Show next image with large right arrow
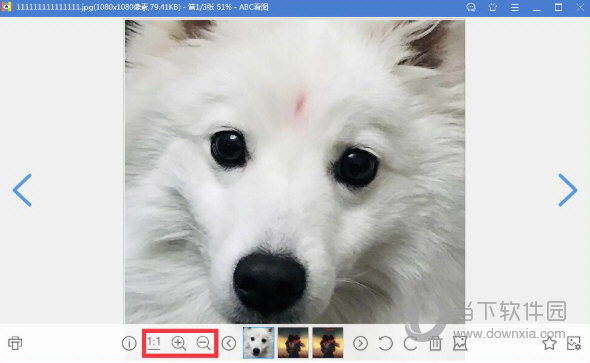The height and width of the screenshot is (363, 590). tap(567, 190)
